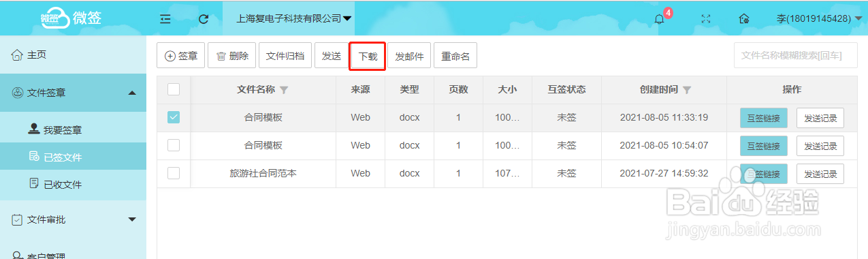Open user menu 李(18019145428)
Viewport: 868px width, 259px height.
pyautogui.click(x=819, y=19)
